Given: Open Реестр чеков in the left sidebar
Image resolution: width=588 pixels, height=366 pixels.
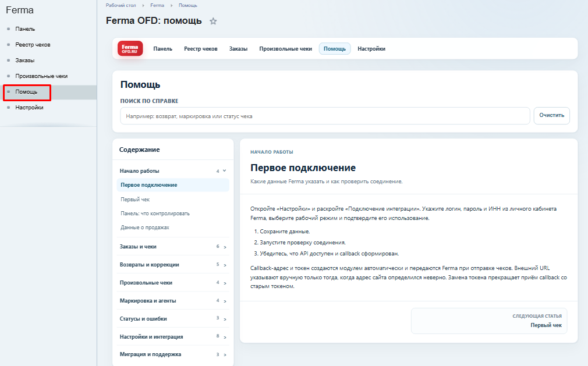Looking at the screenshot, I should tap(33, 45).
